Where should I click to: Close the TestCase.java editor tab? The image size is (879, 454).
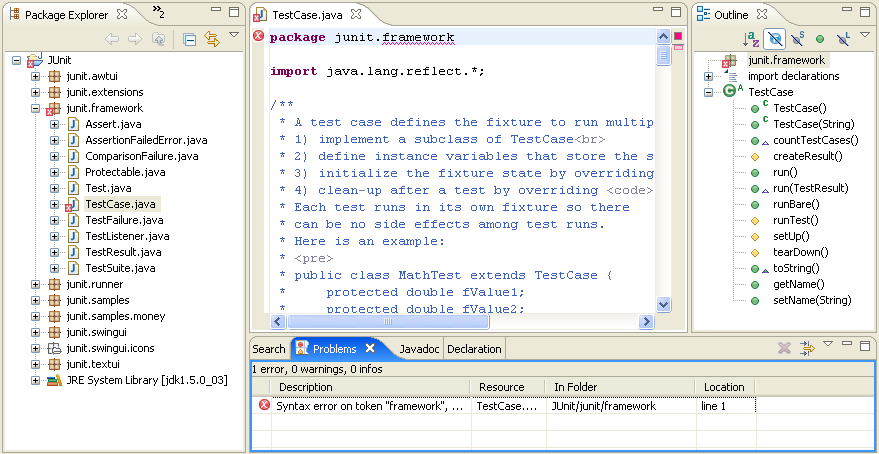pyautogui.click(x=356, y=14)
